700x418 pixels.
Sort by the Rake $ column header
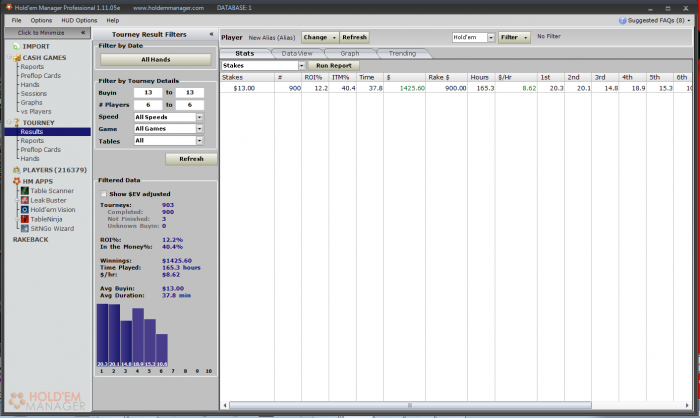[x=446, y=77]
